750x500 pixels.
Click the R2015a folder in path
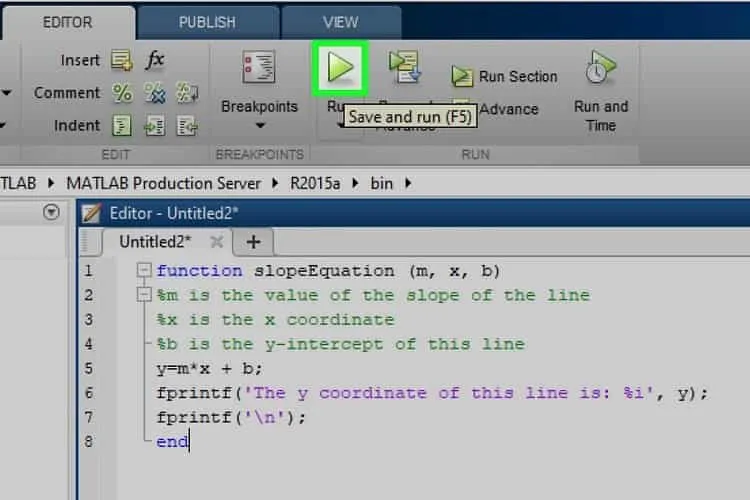pos(315,183)
